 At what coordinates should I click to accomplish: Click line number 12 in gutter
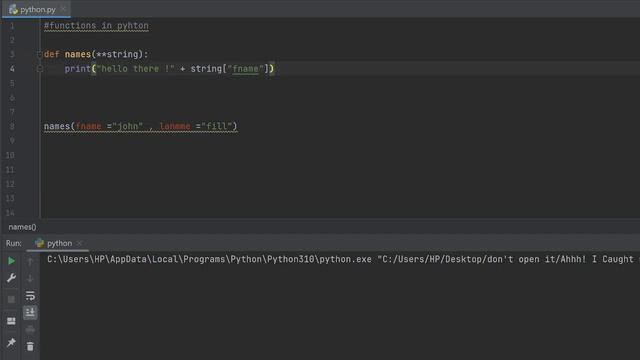pos(10,184)
